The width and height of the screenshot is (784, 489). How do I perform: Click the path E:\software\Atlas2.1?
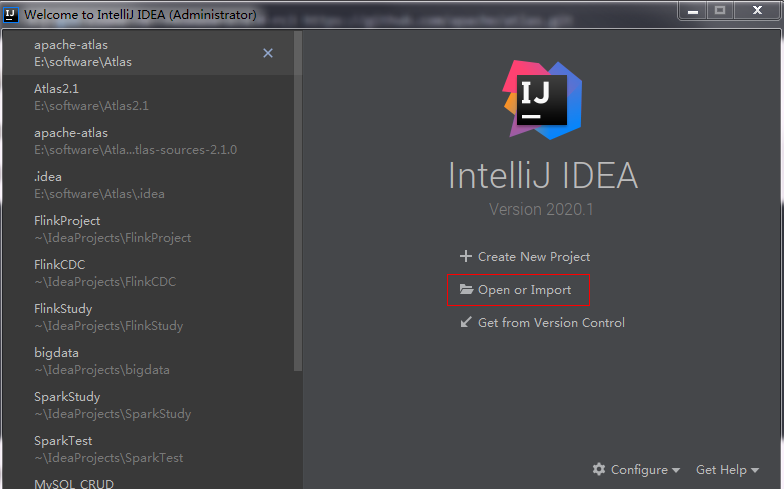coord(92,106)
